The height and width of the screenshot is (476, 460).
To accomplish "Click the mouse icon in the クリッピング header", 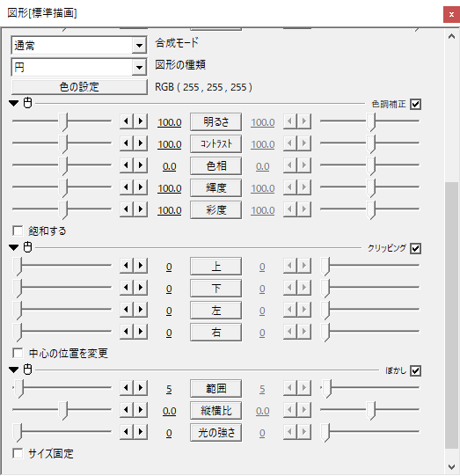I will tap(27, 247).
